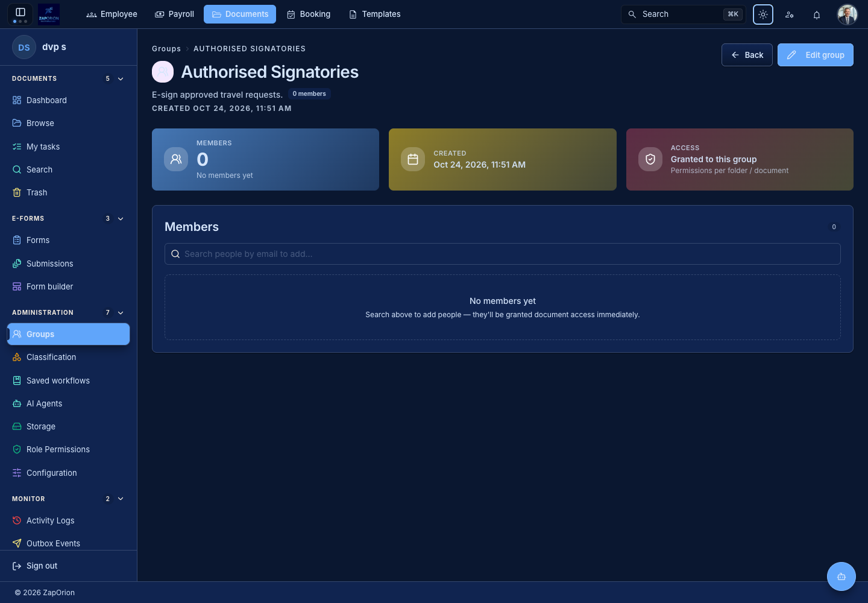Screen dimensions: 868x603
Task: Click Edit group button
Action: (816, 55)
